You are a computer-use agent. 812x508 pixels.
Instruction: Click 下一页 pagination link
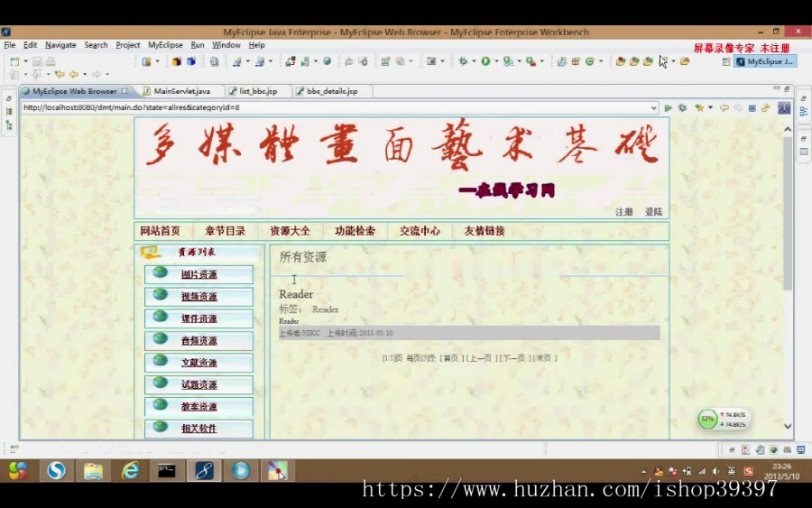513,358
